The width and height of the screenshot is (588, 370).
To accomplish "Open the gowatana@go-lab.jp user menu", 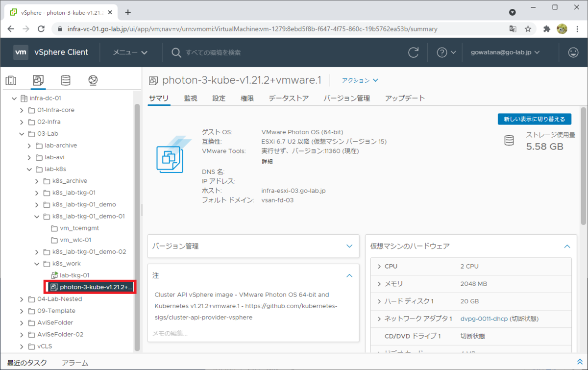I will (505, 52).
